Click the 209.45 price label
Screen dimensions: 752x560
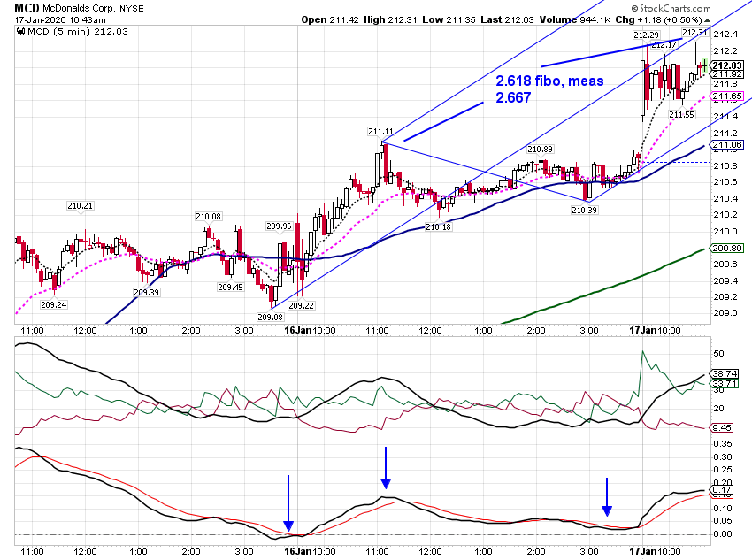(230, 287)
